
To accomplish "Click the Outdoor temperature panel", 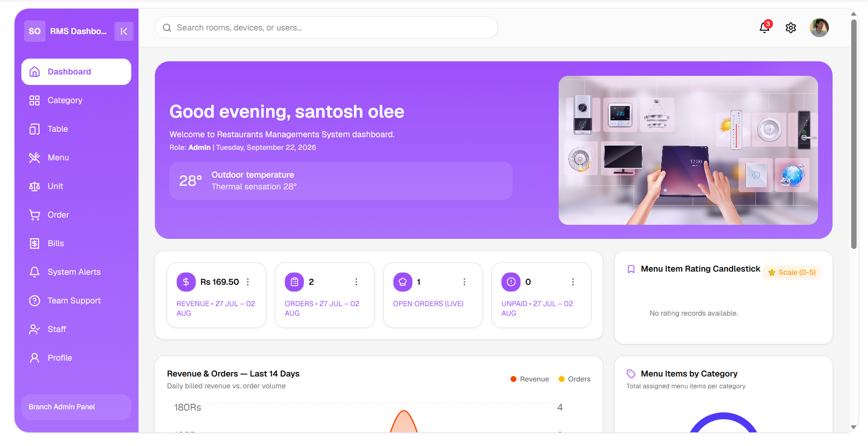I will (x=341, y=181).
